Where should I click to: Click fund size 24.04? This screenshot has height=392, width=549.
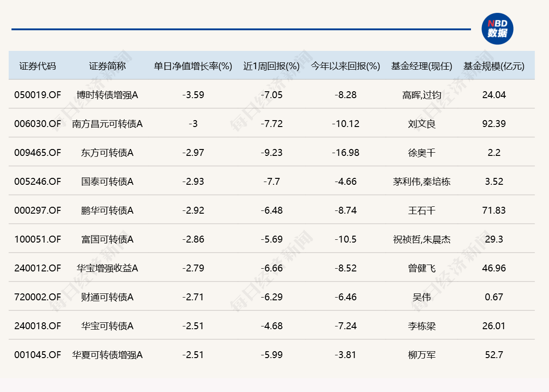pos(493,95)
